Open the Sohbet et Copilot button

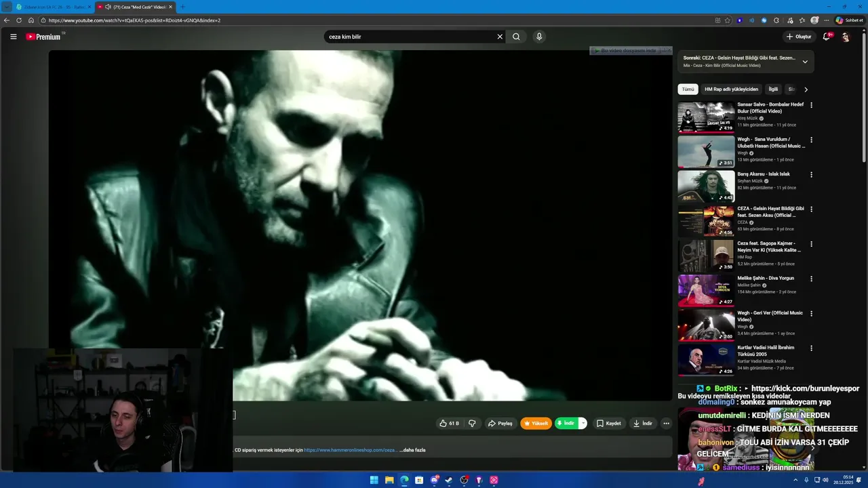pos(849,20)
